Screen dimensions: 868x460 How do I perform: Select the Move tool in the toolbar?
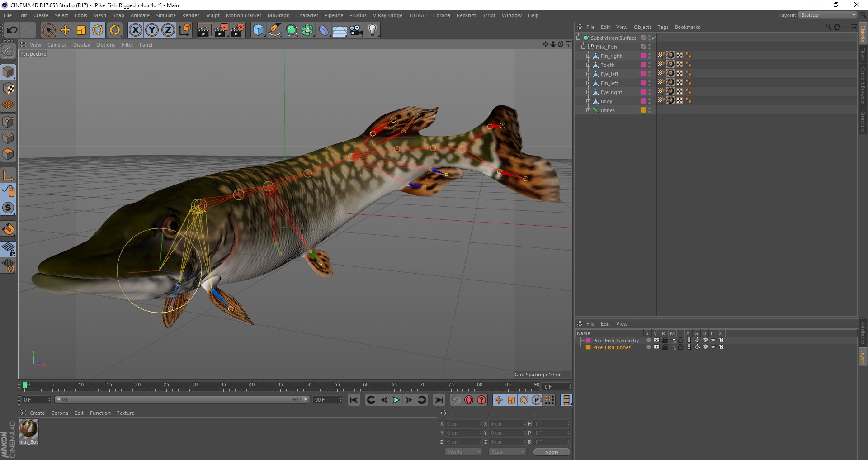coord(65,30)
